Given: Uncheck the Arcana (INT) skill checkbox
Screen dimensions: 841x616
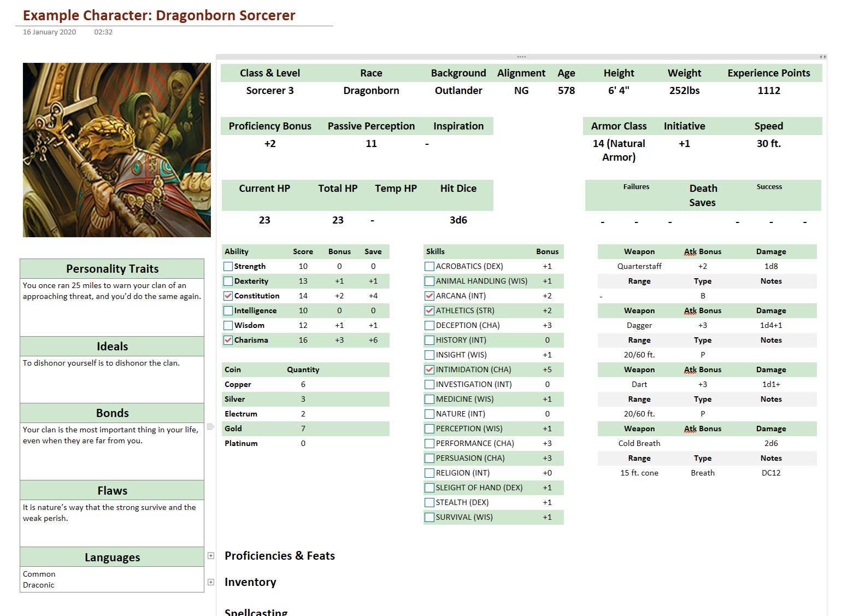Looking at the screenshot, I should click(x=430, y=296).
